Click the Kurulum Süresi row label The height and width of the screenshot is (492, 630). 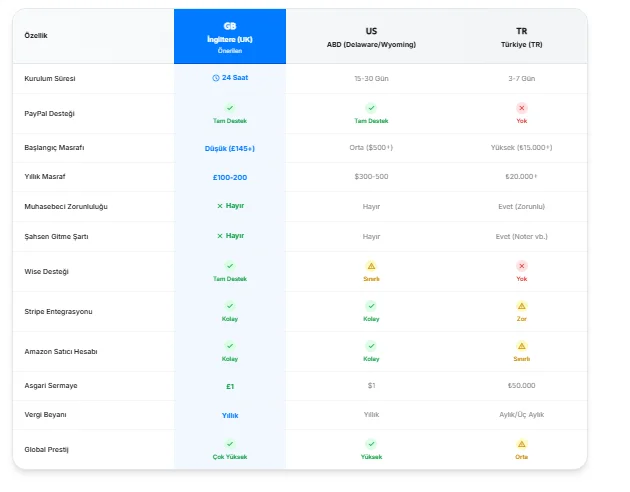(50, 78)
